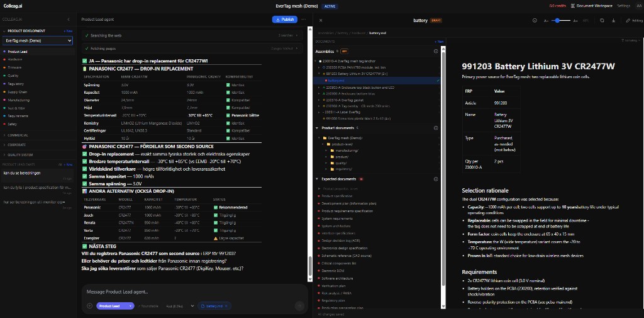
Task: Select Requirements agent in sidebar
Action: [x=18, y=116]
